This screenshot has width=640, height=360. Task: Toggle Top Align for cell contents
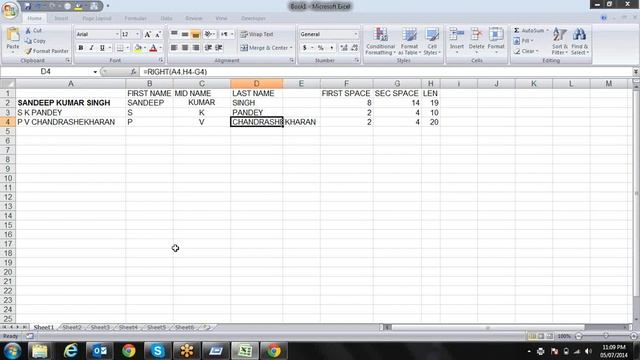174,34
